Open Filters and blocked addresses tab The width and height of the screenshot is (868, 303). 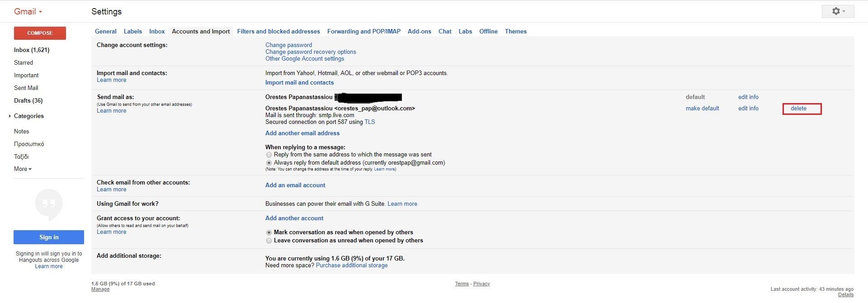(x=278, y=31)
